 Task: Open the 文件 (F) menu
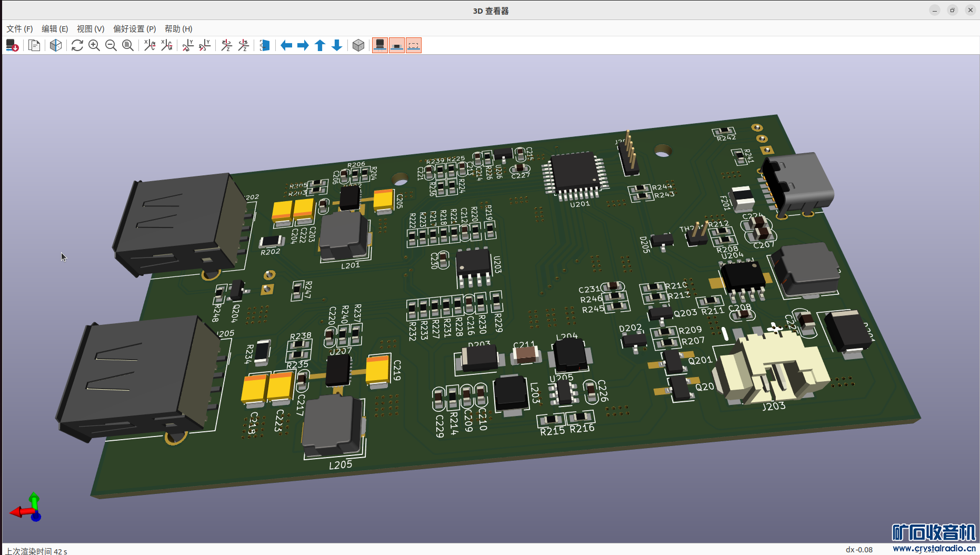pyautogui.click(x=19, y=28)
